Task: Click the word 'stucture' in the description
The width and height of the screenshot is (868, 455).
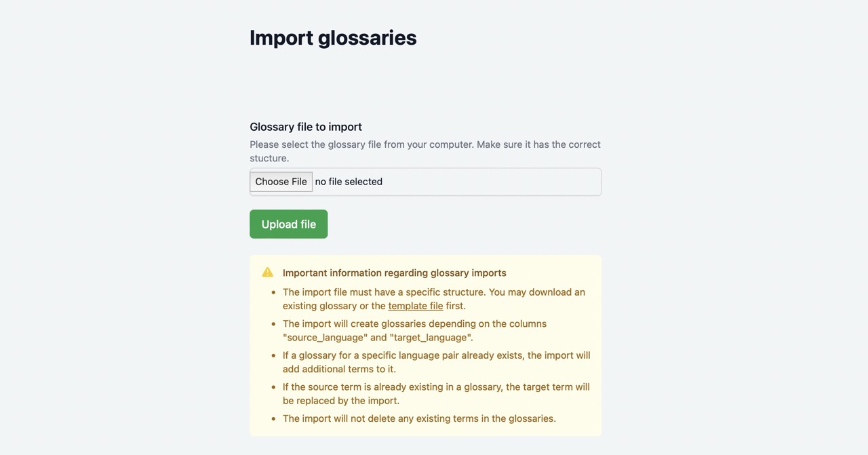Action: coord(269,158)
